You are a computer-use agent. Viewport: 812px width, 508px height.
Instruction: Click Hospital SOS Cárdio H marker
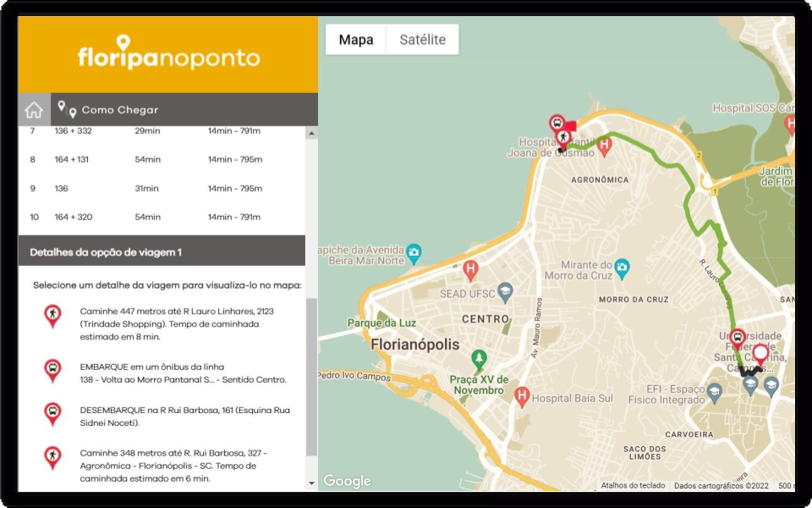point(790,125)
